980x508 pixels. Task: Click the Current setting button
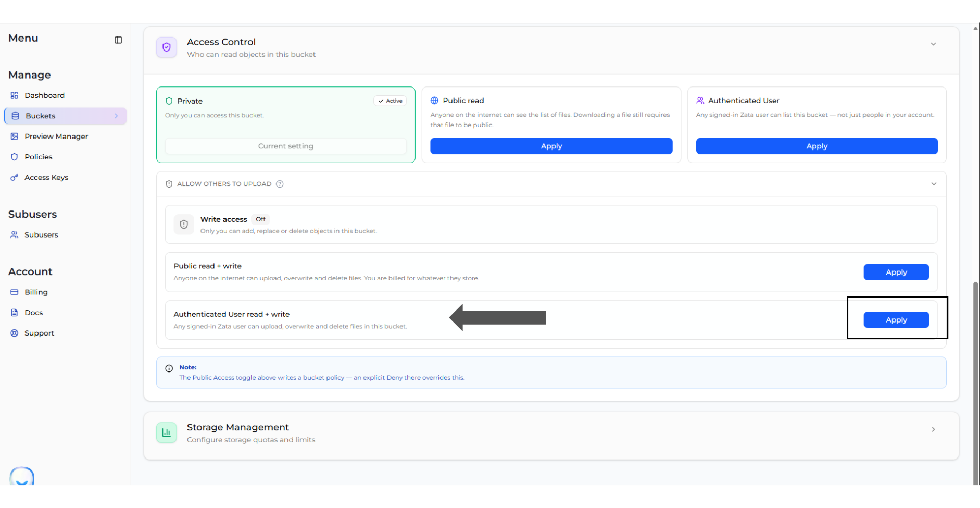tap(286, 146)
